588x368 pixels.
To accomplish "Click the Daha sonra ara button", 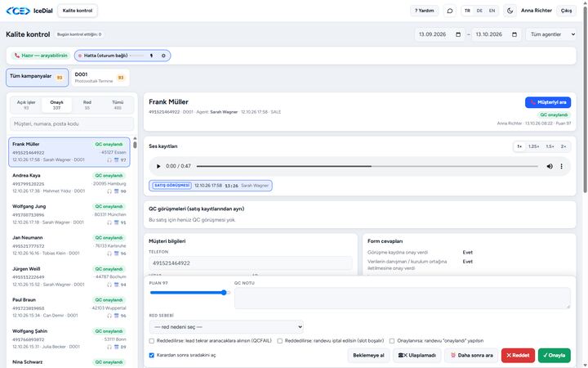I will pos(471,355).
